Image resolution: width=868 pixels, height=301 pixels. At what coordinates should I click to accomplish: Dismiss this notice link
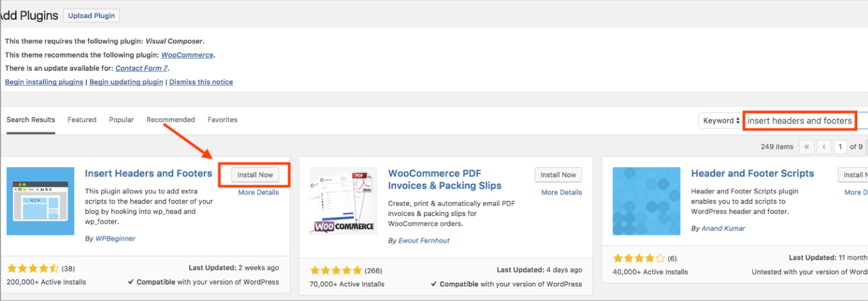[201, 82]
